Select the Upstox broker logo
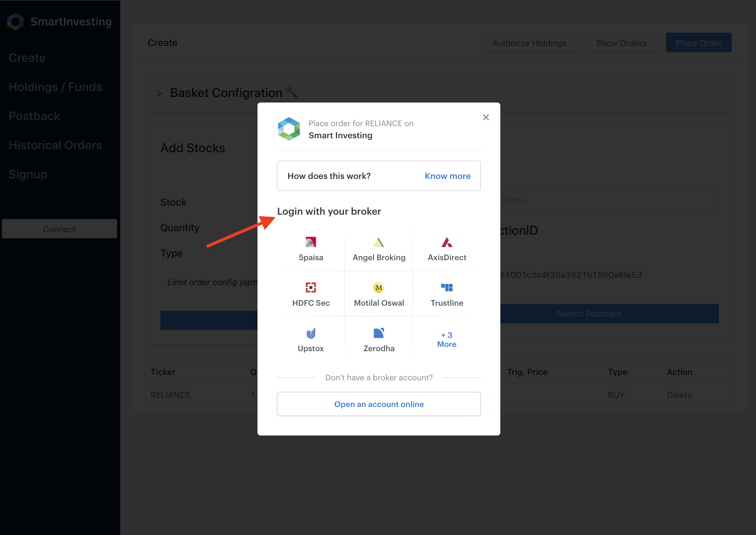The image size is (756, 535). pos(311,333)
